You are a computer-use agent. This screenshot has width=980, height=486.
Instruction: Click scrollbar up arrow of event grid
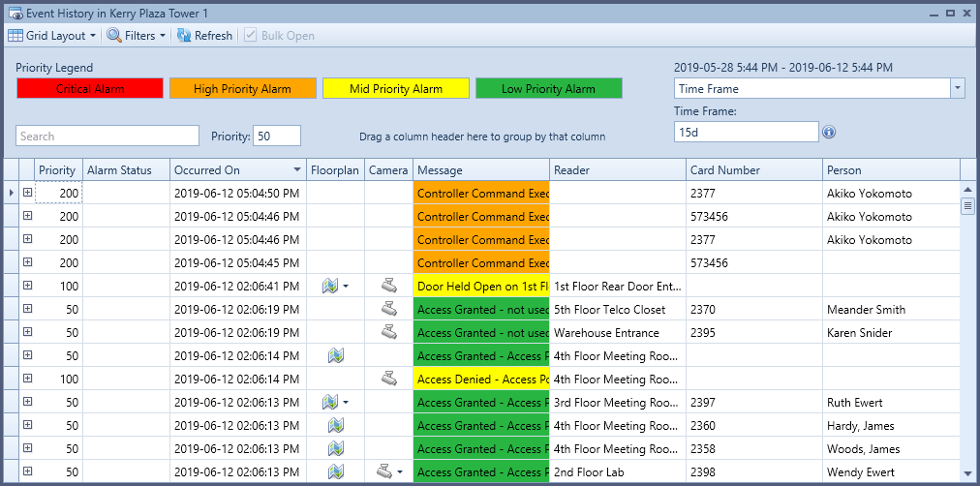pyautogui.click(x=967, y=190)
